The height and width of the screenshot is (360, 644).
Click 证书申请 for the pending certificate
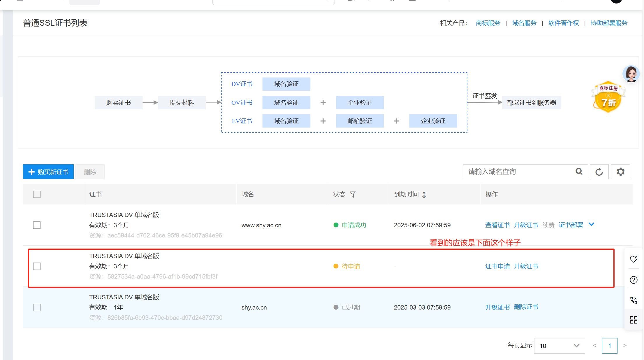(497, 266)
